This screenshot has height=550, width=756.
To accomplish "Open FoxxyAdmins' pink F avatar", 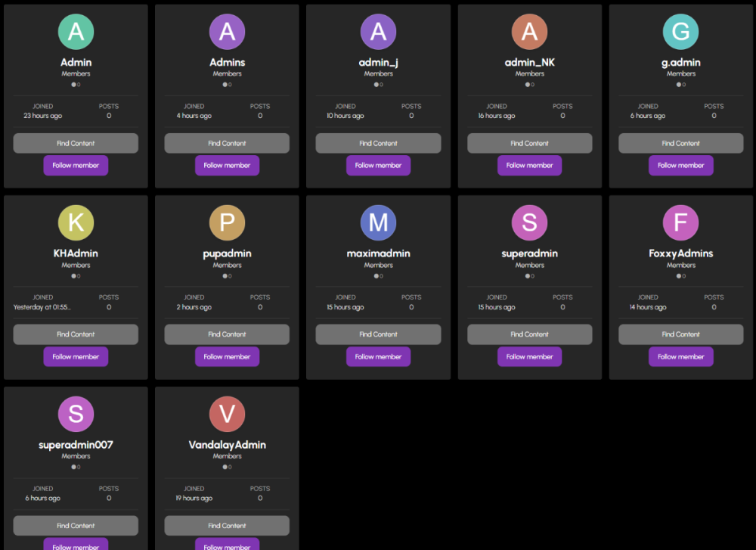I will click(680, 223).
